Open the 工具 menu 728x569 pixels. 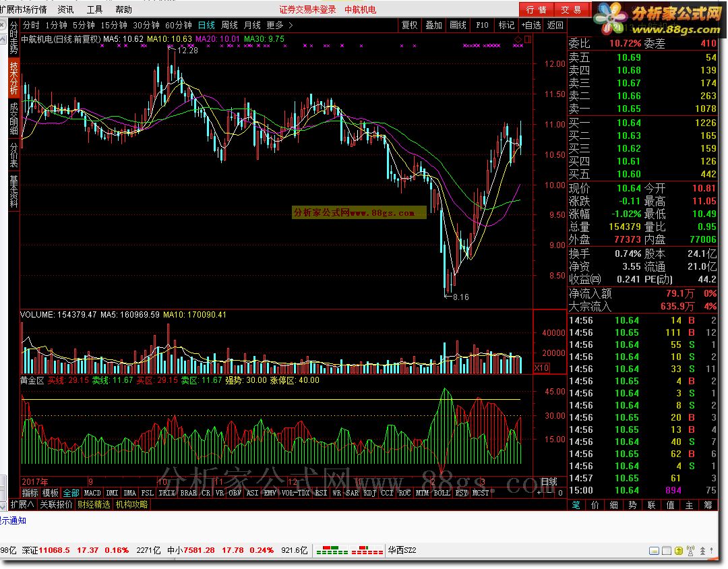click(94, 9)
